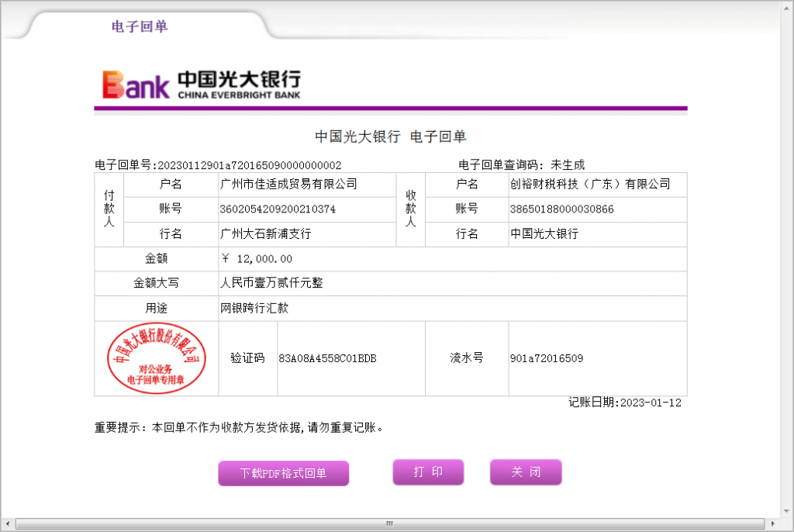Viewport: 794px width, 532px height.
Task: Click the amount ¥ 12,000.00
Action: [257, 259]
